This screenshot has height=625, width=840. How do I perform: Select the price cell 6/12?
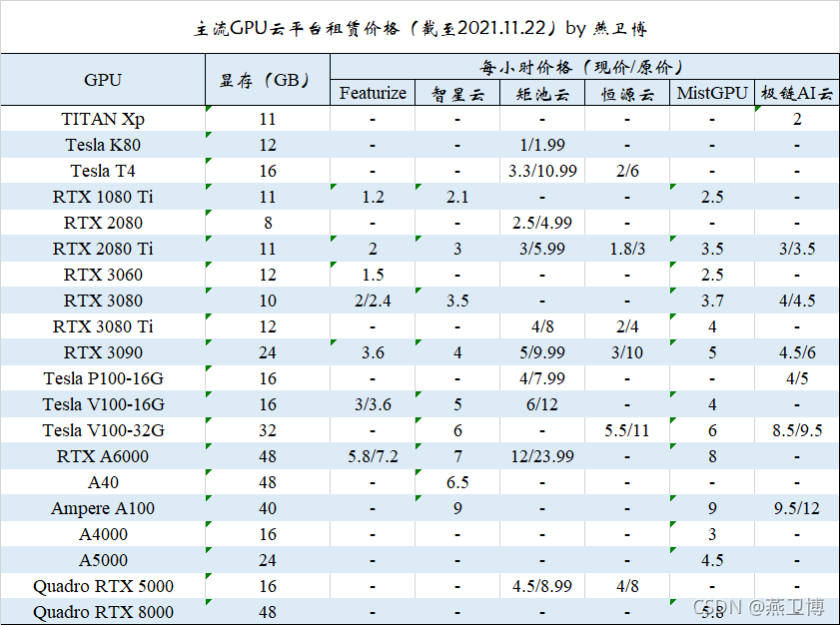(542, 404)
